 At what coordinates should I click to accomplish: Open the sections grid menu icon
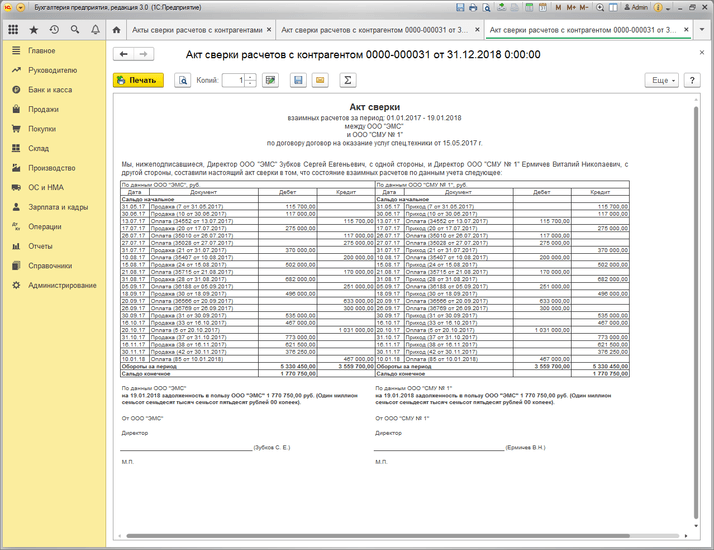pos(12,31)
